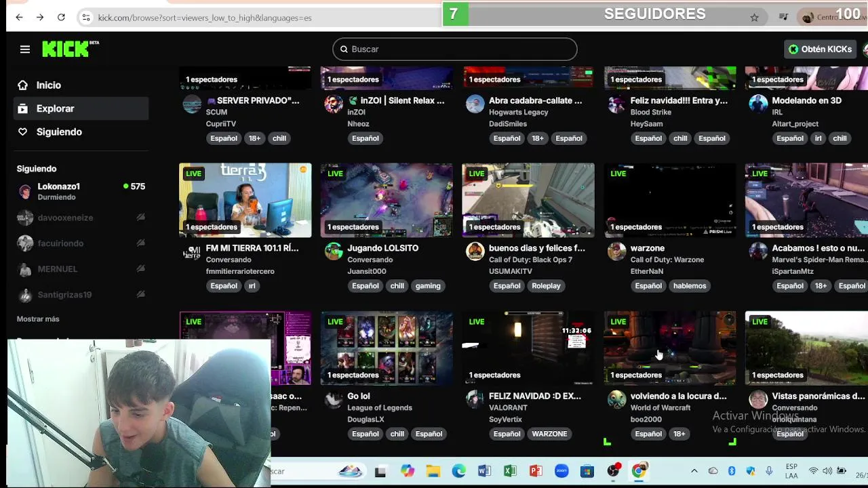Open DouglasLX channel name
The height and width of the screenshot is (488, 868).
pos(366,419)
